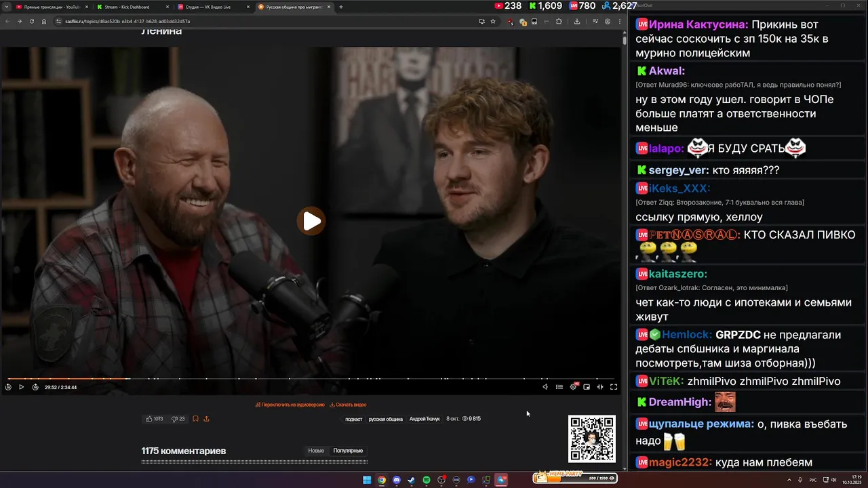Toggle theater-width mode in the player

[x=600, y=387]
